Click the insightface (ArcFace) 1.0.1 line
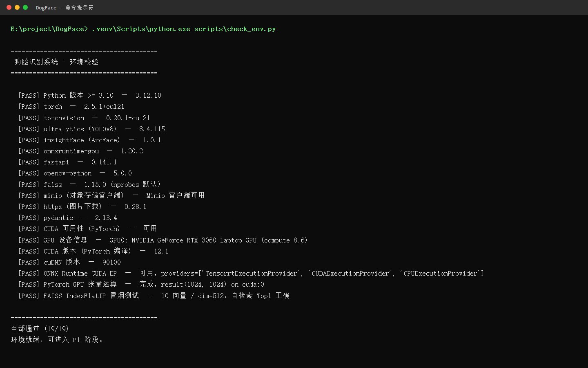Image resolution: width=588 pixels, height=368 pixels. coord(89,140)
